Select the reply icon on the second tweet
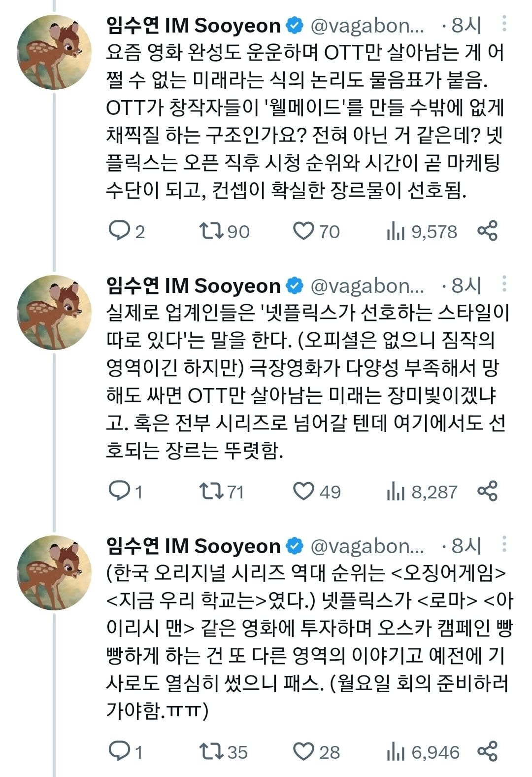 [119, 491]
